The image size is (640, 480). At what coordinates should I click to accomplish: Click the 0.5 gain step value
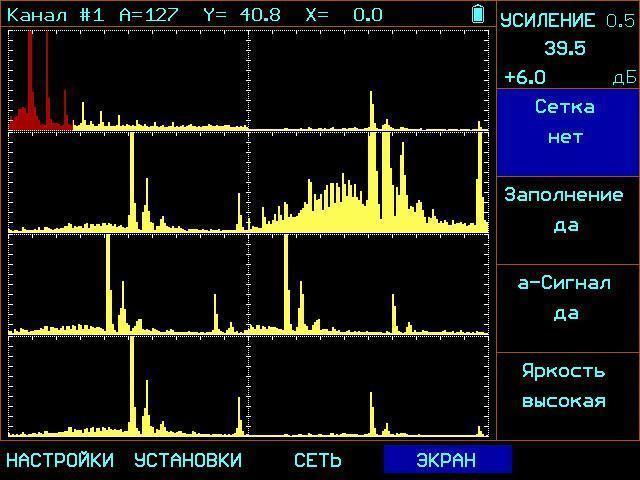click(x=620, y=21)
